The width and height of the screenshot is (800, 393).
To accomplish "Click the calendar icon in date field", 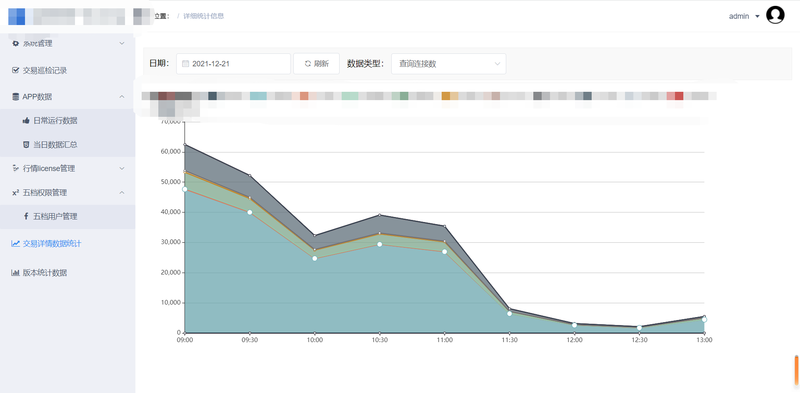I will 186,64.
